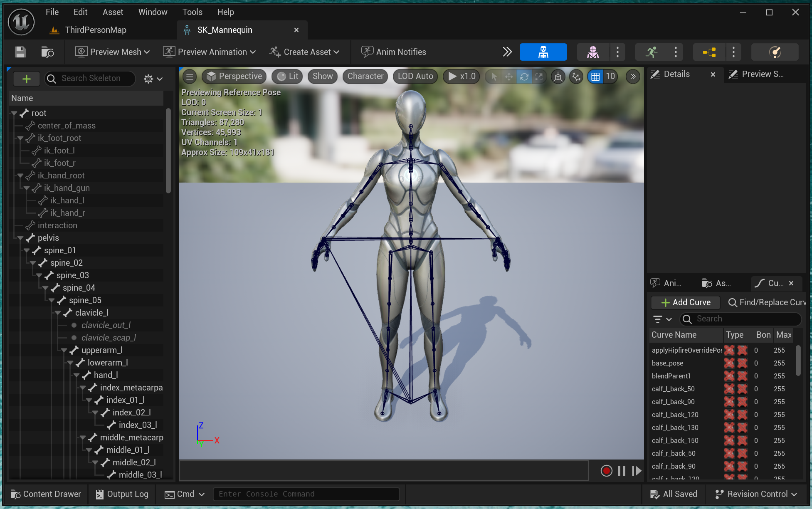Toggle calf_l_back_50 curve first type flag

(x=729, y=389)
